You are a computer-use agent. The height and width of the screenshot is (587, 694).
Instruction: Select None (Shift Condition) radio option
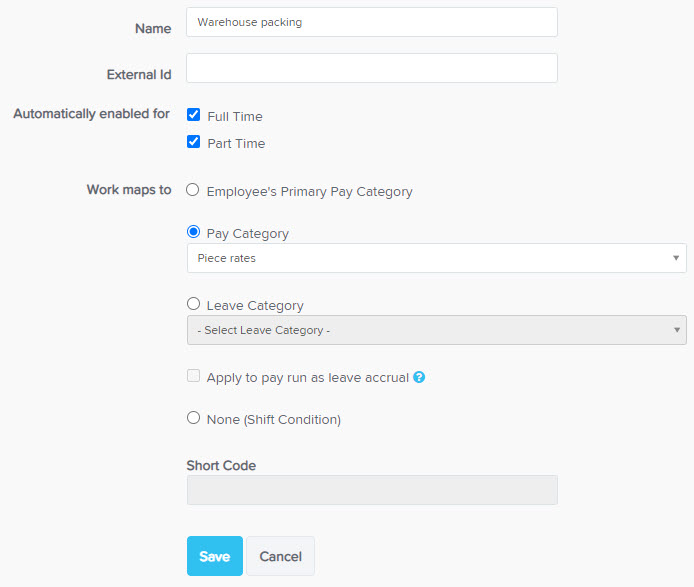point(193,418)
